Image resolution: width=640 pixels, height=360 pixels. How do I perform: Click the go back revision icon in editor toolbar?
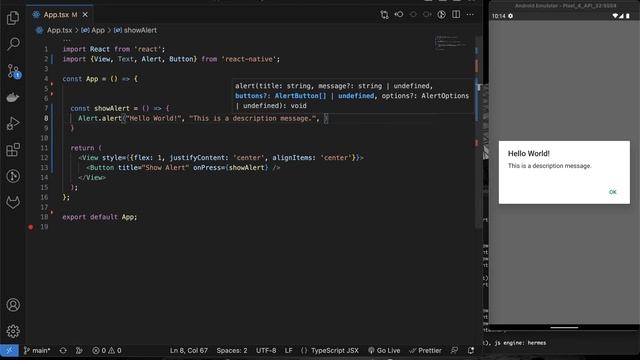[x=399, y=15]
